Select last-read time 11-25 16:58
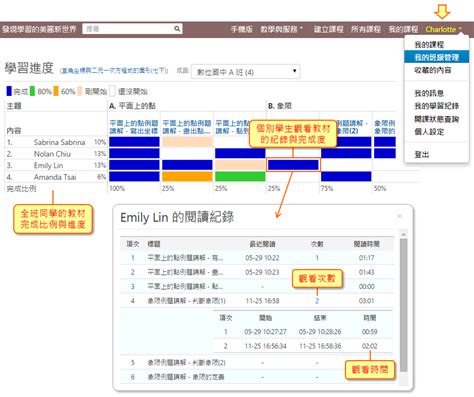This screenshot has width=474, height=397. [262, 301]
